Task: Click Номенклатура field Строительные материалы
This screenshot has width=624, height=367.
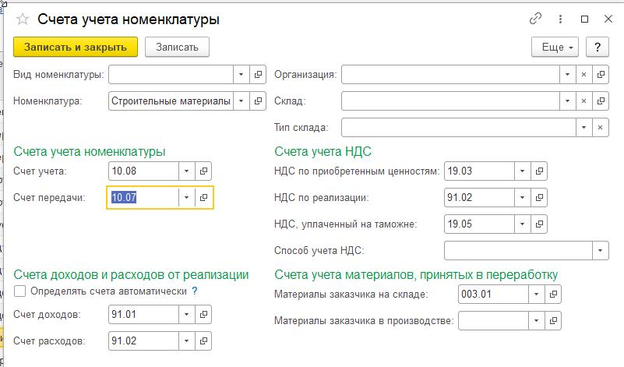Action: tap(171, 101)
